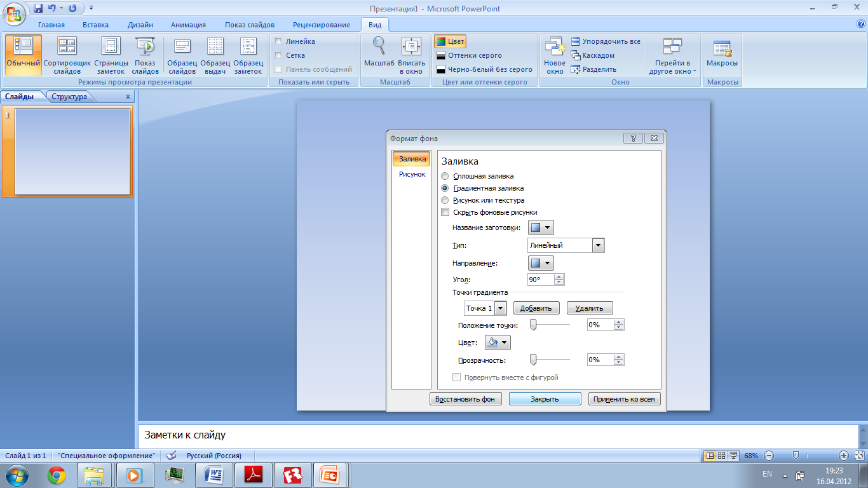Viewport: 868px width, 488px height.
Task: Open Образец слайдов master view
Action: coord(182,55)
